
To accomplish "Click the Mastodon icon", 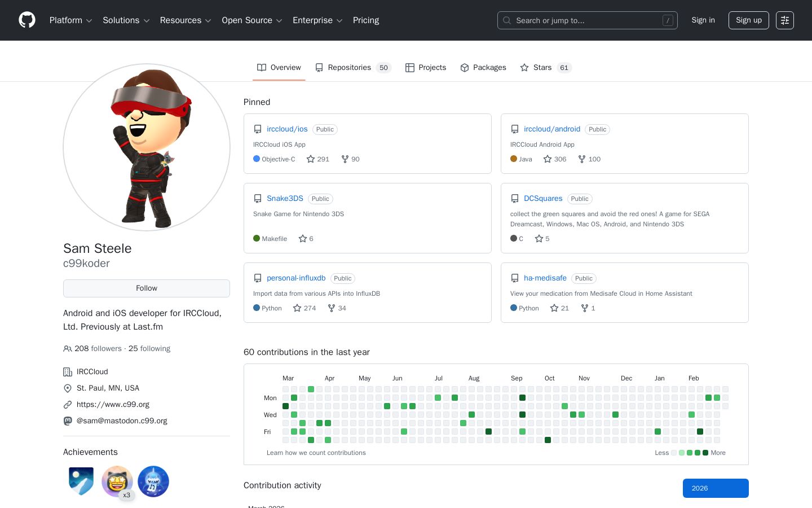I will pos(68,421).
